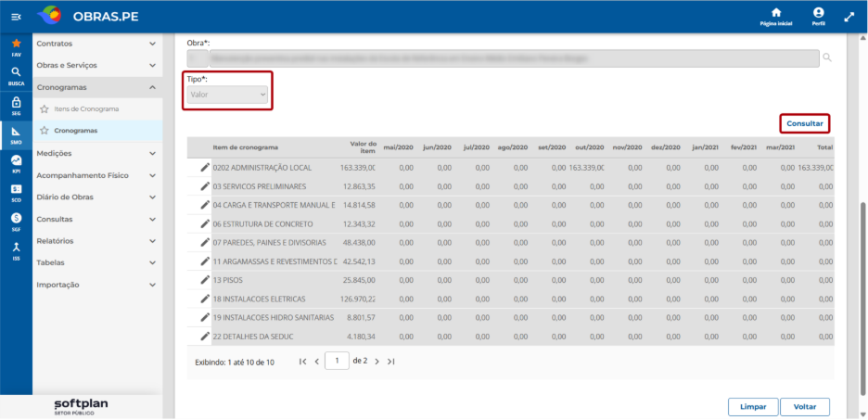The height and width of the screenshot is (420, 868).
Task: Toggle the Cronogramas favorite star
Action: [45, 131]
